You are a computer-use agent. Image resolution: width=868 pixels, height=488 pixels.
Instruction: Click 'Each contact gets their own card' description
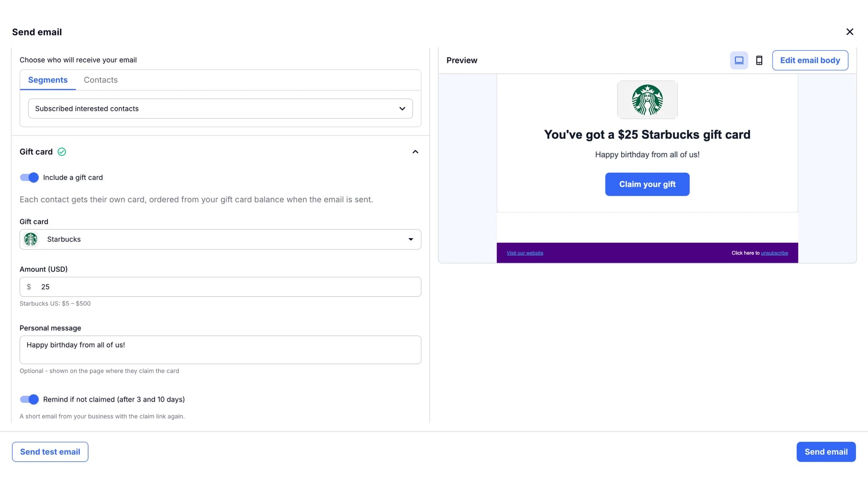(x=196, y=200)
